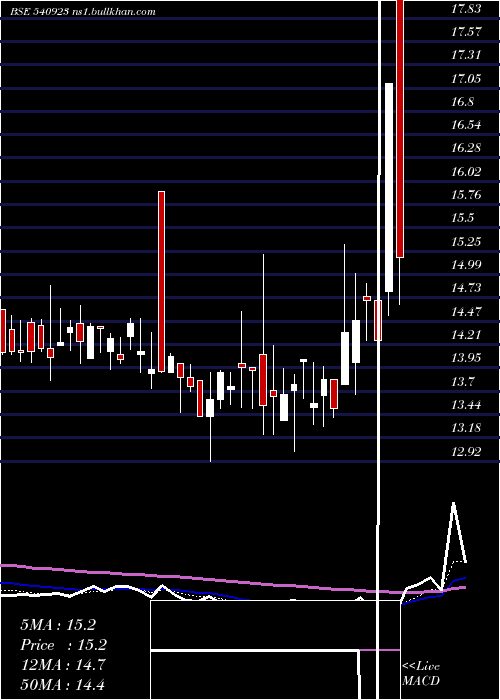The height and width of the screenshot is (700, 500).
Task: Click the 13.44 price axis label
Action: click(x=466, y=404)
